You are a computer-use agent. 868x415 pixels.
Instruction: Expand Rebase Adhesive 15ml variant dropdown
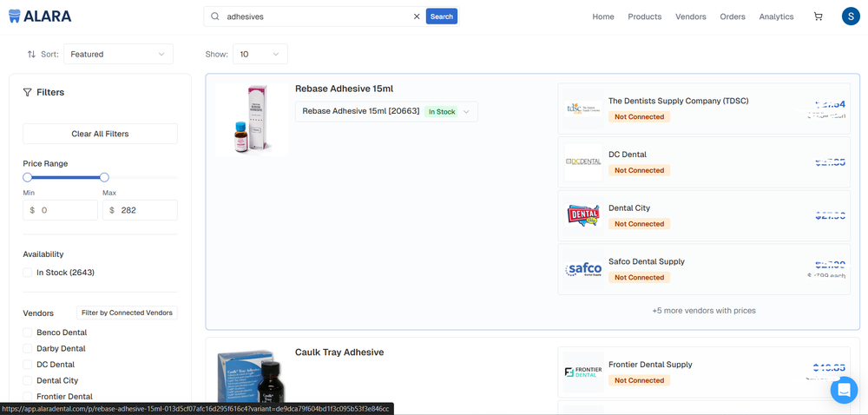pos(386,112)
